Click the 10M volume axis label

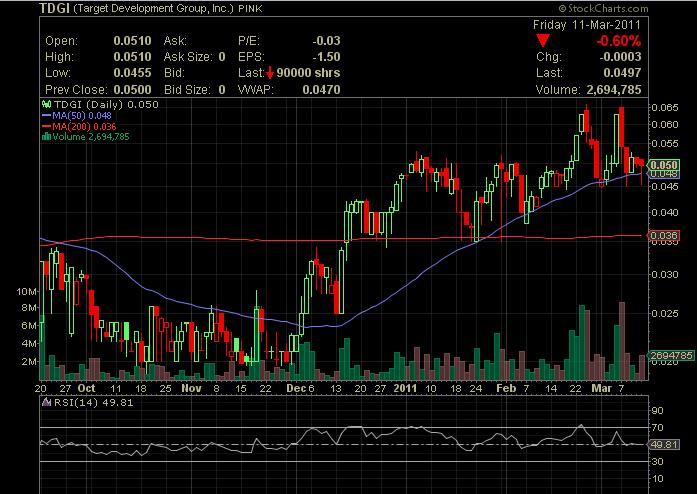(27, 292)
